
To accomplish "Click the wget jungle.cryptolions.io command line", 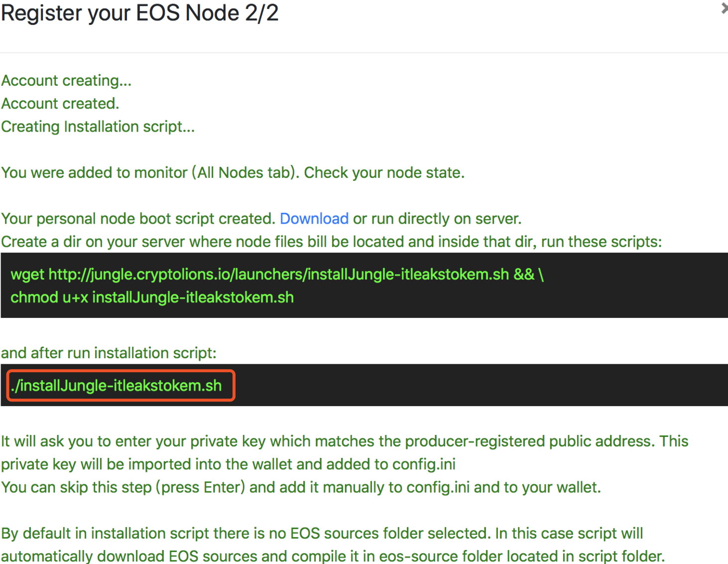I will coord(277,275).
